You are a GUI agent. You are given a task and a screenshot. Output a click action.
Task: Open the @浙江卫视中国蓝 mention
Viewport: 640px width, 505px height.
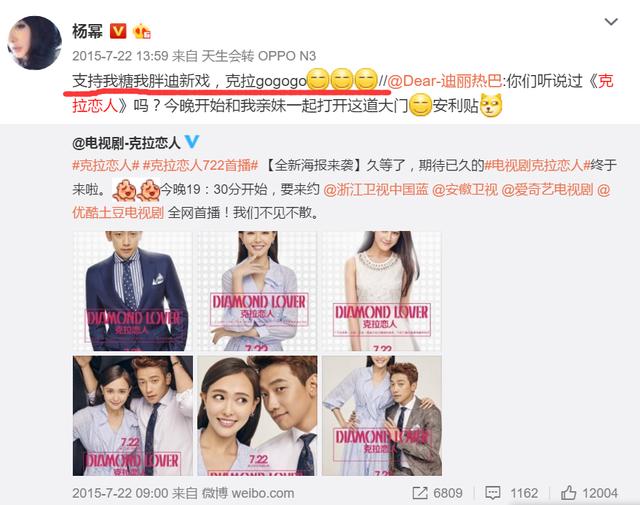pyautogui.click(x=376, y=189)
